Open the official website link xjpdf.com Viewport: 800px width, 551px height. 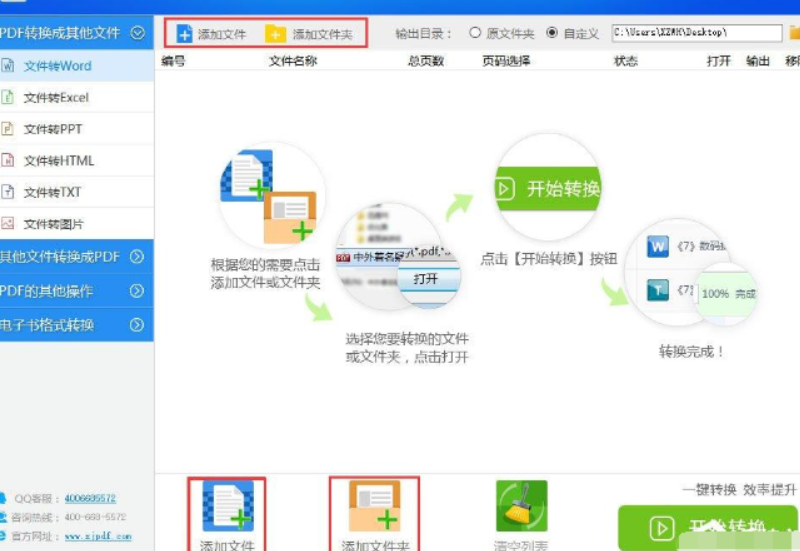click(98, 536)
